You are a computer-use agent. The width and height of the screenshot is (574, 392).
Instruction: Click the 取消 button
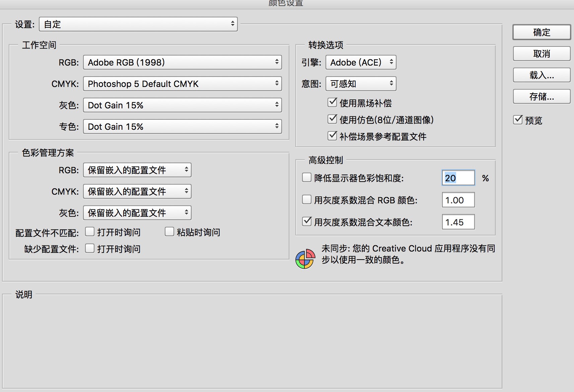coord(542,54)
